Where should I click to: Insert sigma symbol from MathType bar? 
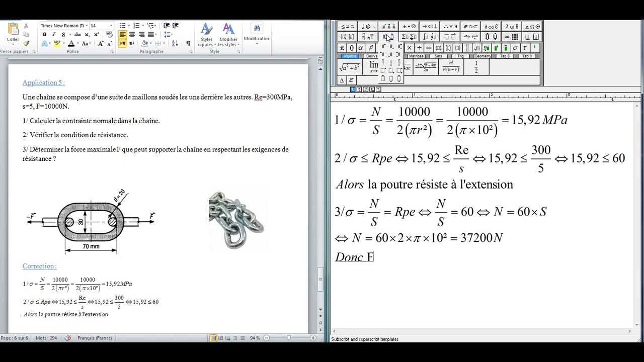click(515, 48)
